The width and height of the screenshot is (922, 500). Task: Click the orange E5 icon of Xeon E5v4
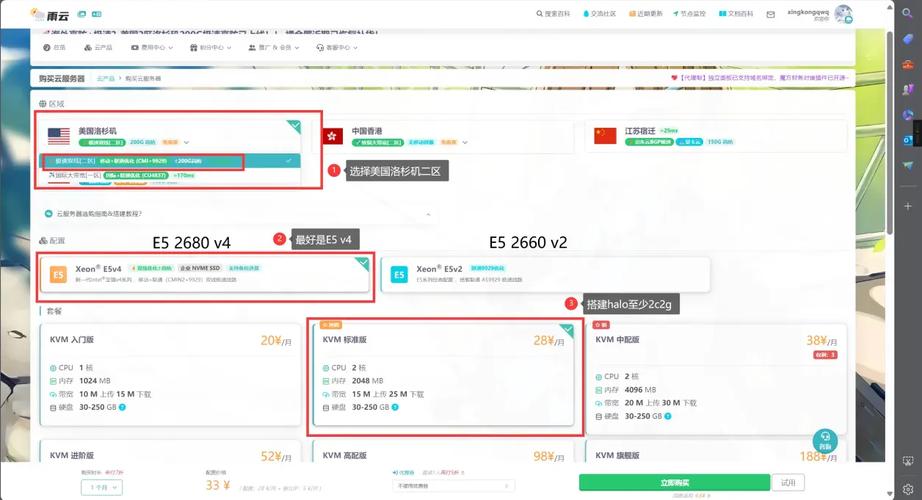point(58,275)
